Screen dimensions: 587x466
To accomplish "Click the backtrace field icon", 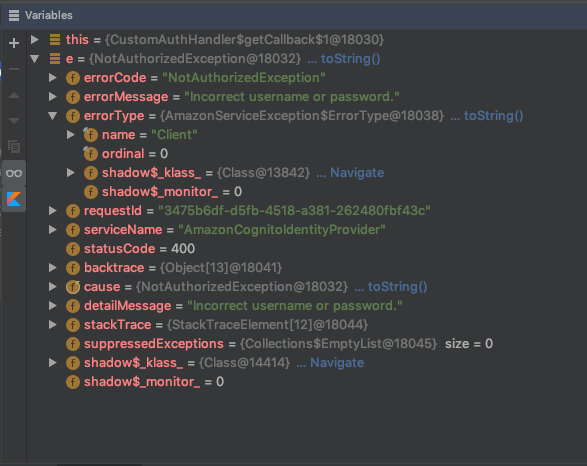I will point(73,268).
